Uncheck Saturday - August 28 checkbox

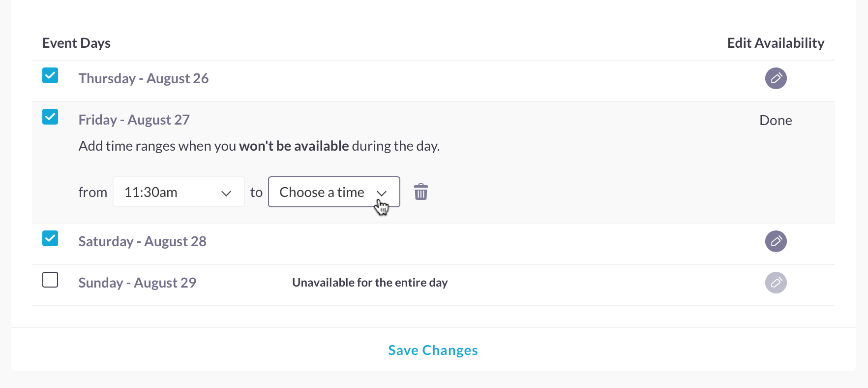tap(50, 239)
